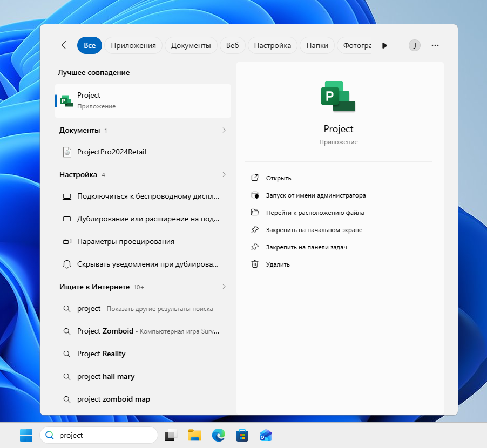Click Запуск от имени администратора
Image resolution: width=487 pixels, height=448 pixels.
point(316,195)
